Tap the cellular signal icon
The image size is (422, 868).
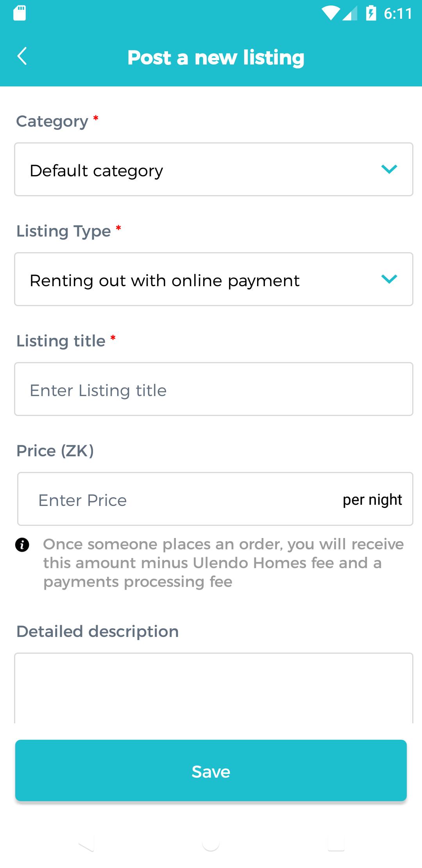(x=350, y=14)
